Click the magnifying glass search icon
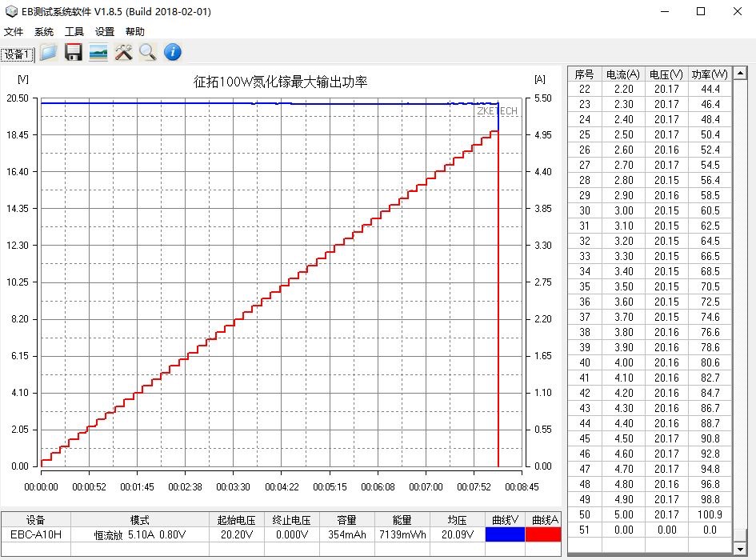The height and width of the screenshot is (560, 756). coord(148,53)
